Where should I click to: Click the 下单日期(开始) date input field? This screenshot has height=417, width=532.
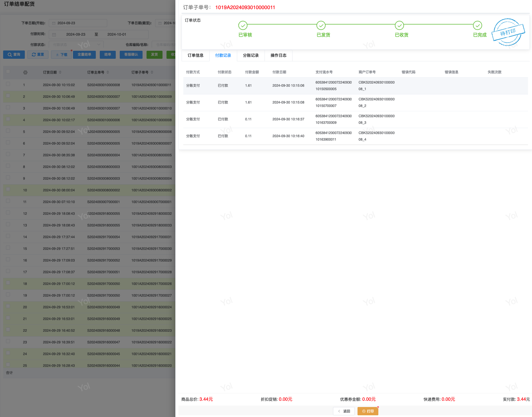click(78, 23)
